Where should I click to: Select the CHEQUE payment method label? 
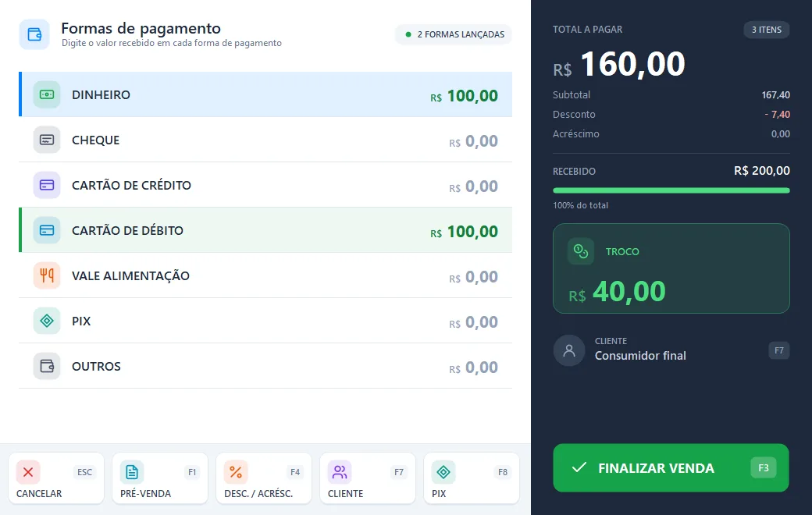[x=96, y=140]
